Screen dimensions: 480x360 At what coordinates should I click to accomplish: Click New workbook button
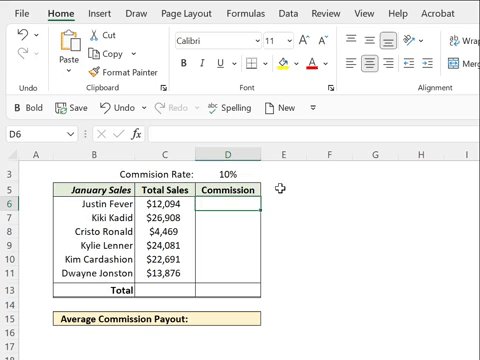[x=280, y=108]
